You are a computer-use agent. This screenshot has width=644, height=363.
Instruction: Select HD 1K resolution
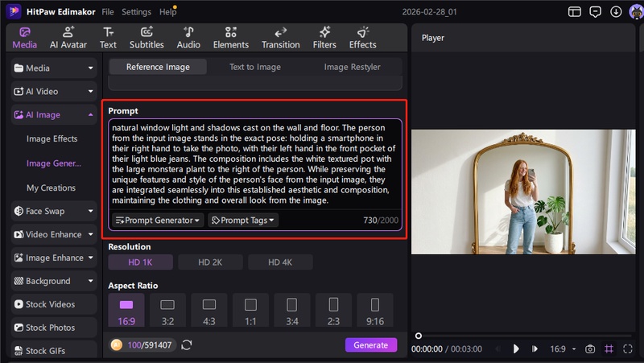point(140,262)
